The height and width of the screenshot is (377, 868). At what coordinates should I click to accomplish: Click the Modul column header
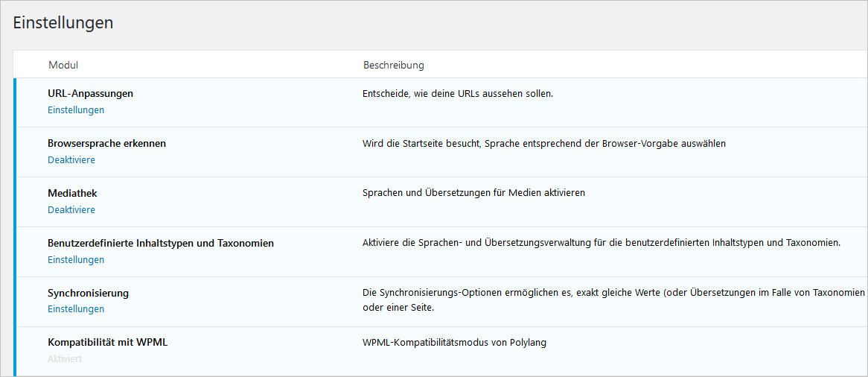(63, 66)
